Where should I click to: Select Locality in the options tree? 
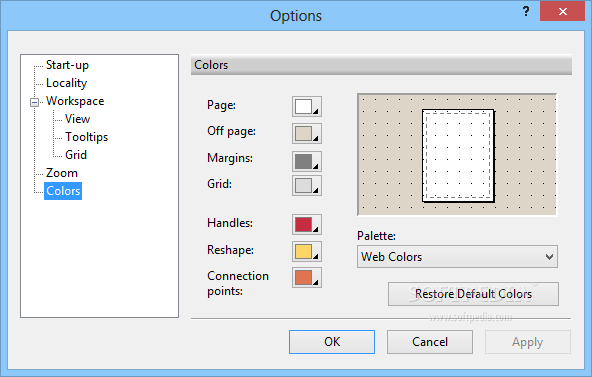pos(66,83)
